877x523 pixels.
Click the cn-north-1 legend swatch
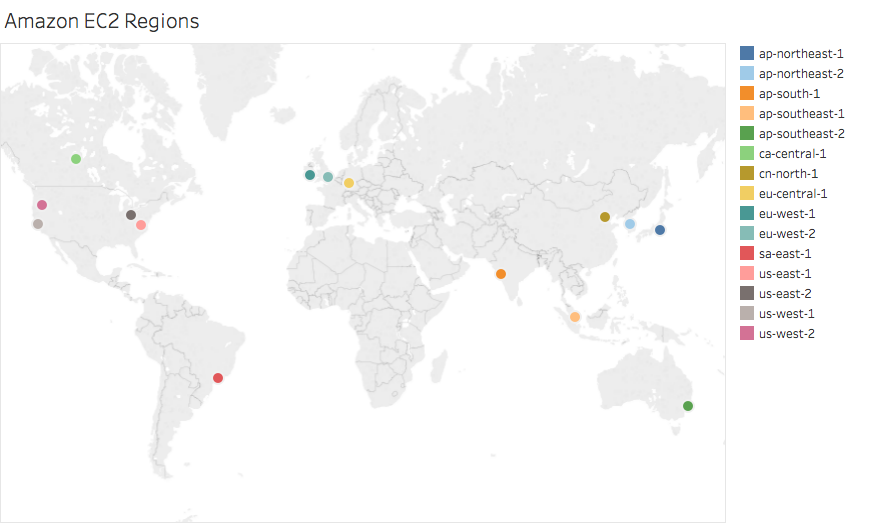[x=747, y=173]
